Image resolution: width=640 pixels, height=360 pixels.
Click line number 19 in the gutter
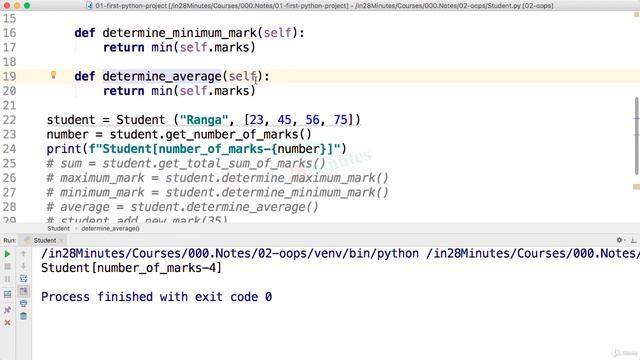pyautogui.click(x=9, y=76)
